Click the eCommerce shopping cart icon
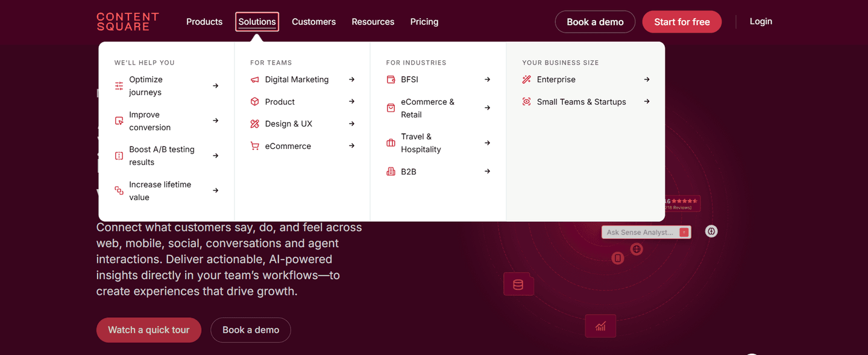The width and height of the screenshot is (868, 355). point(255,146)
